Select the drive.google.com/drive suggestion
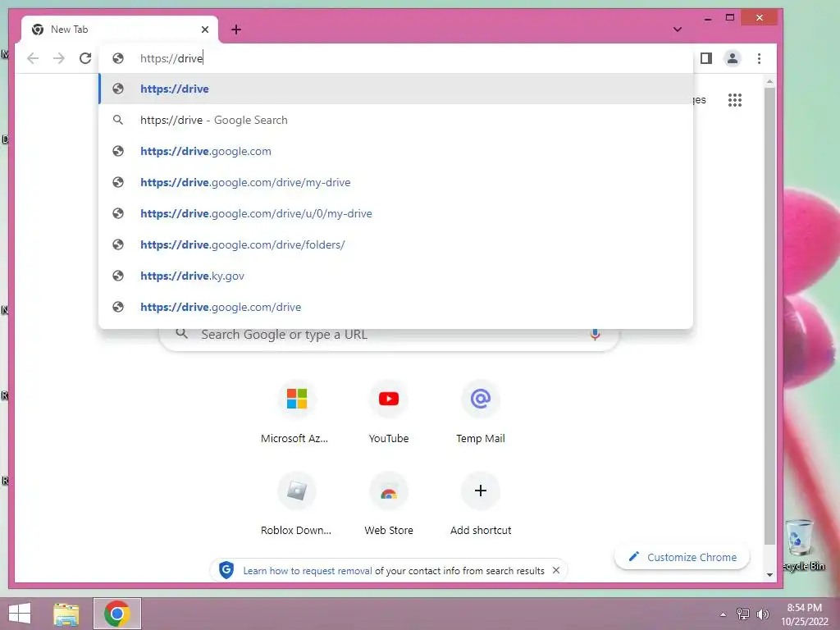The width and height of the screenshot is (840, 630). [396, 307]
